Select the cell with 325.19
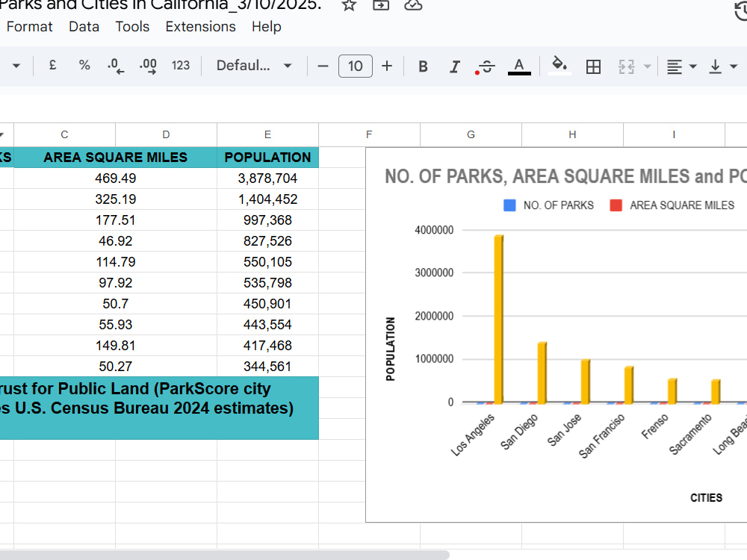Viewport: 747px width, 560px height. click(115, 199)
